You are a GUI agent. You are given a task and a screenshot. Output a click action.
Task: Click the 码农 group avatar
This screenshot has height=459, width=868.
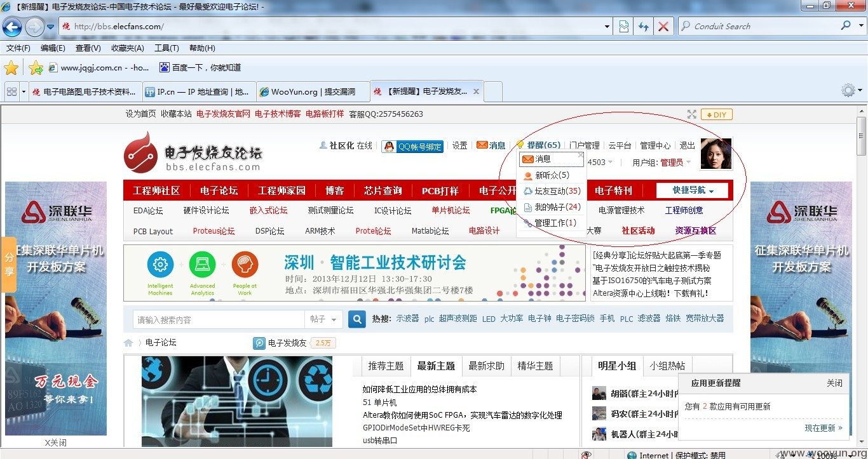[599, 413]
